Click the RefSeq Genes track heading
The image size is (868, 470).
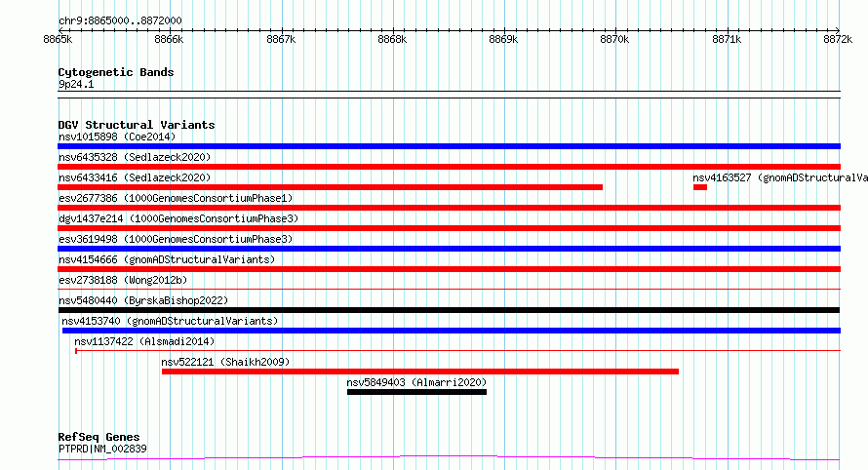[x=99, y=437]
